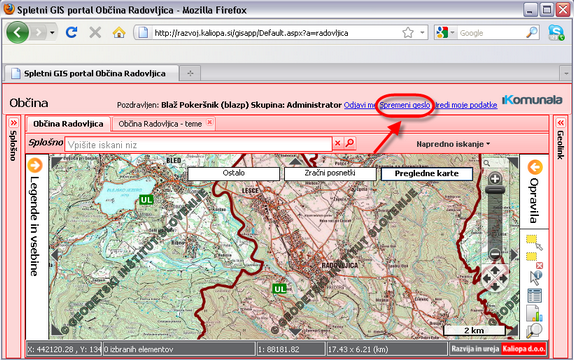
Task: Activate the identify info cursor tool
Action: [535, 278]
